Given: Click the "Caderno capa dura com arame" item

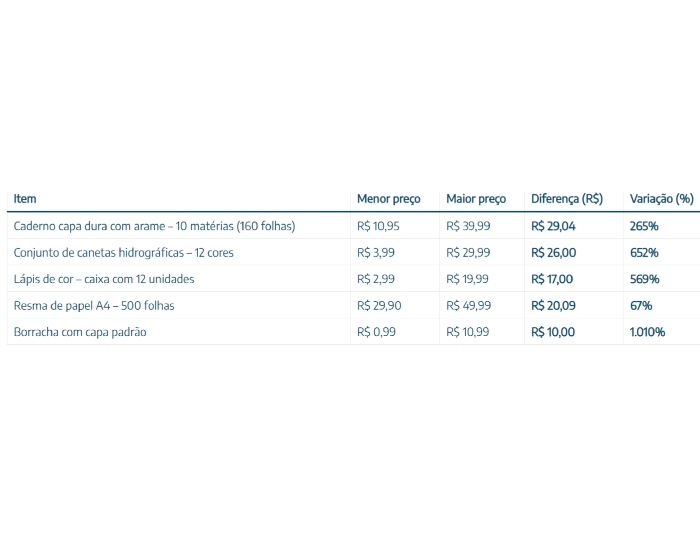Looking at the screenshot, I should pyautogui.click(x=154, y=226).
